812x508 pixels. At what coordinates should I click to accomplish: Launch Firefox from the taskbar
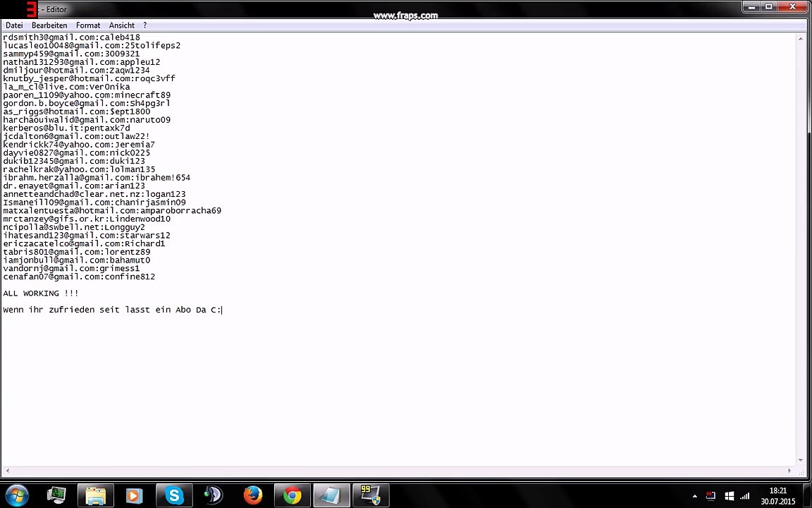pyautogui.click(x=253, y=495)
